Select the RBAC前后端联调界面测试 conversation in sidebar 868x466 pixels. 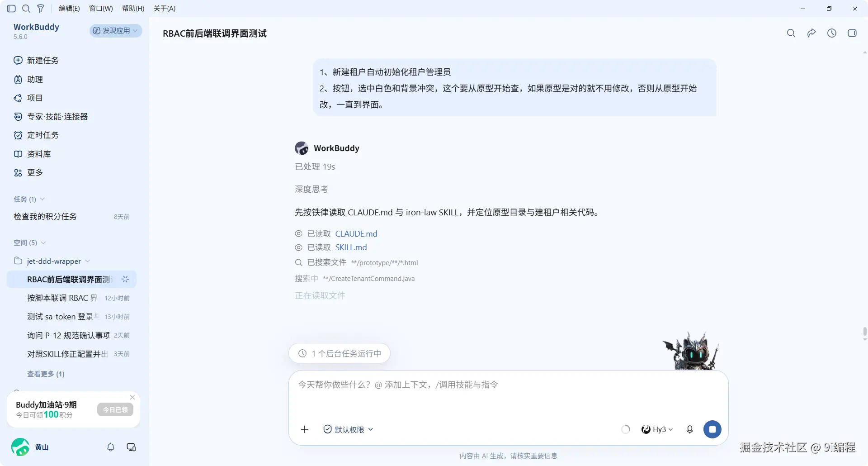point(71,279)
